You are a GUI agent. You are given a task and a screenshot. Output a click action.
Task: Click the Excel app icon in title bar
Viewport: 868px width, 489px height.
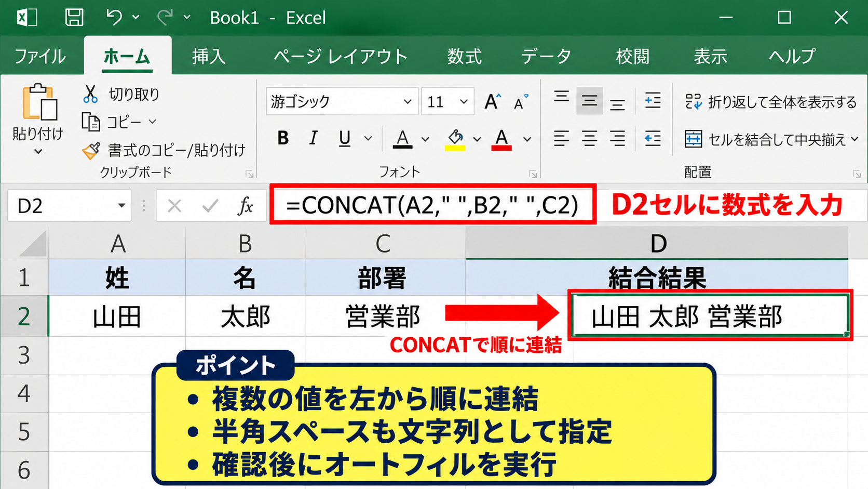point(27,18)
